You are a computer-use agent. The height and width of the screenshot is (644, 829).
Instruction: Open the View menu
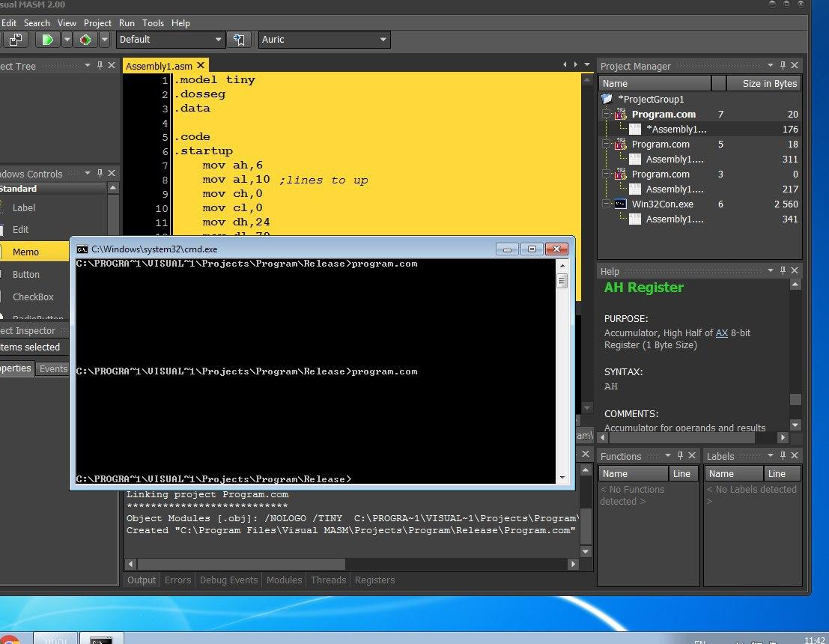(x=67, y=23)
